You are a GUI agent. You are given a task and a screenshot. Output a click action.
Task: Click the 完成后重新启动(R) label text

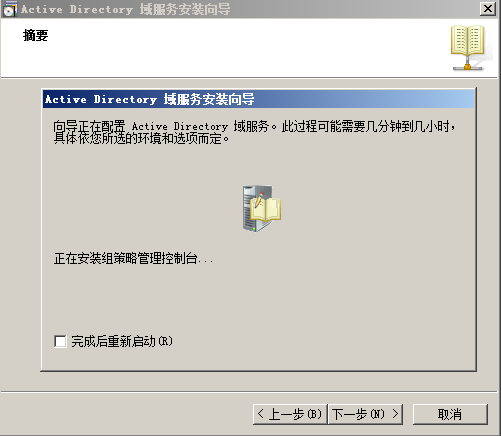pyautogui.click(x=122, y=341)
